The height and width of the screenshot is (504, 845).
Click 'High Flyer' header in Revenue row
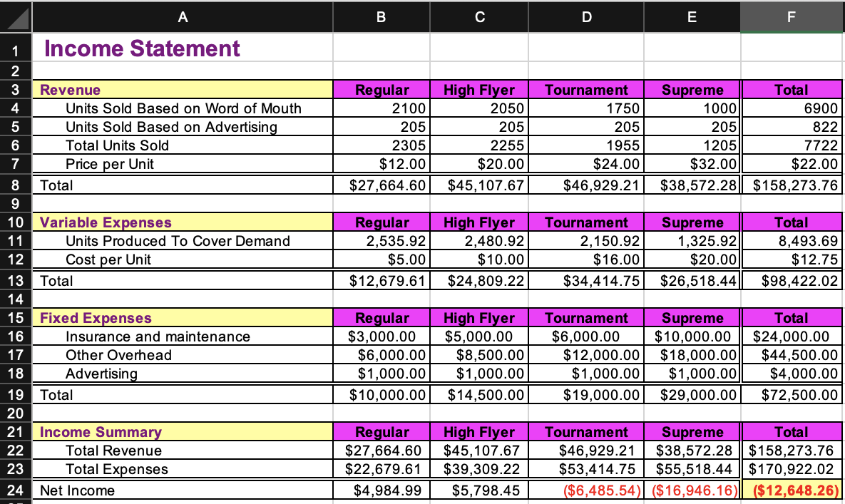click(479, 89)
